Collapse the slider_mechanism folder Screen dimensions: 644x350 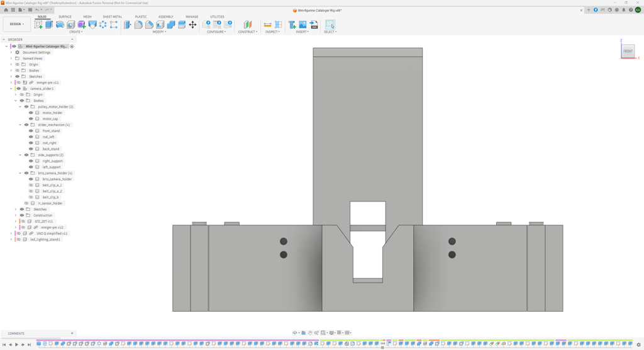point(20,125)
